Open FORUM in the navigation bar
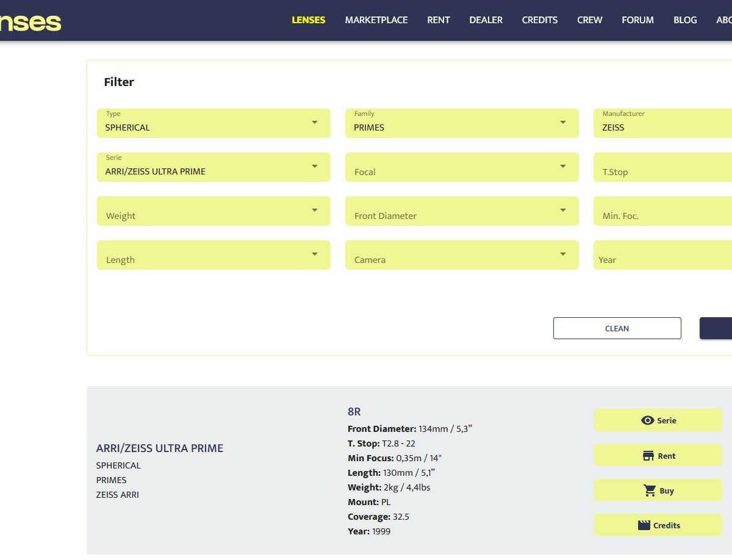This screenshot has height=560, width=732. pos(638,20)
